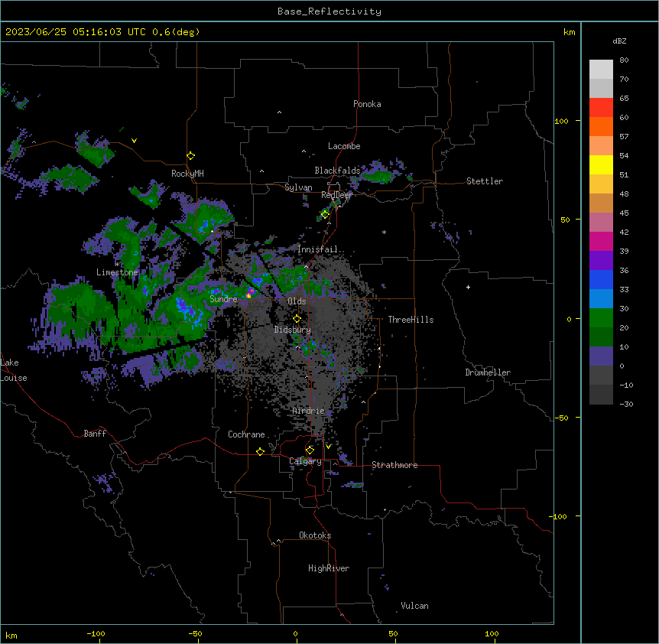Click the green echo cluster near Blackfalds
Screen dimensions: 659x644
pos(379,176)
